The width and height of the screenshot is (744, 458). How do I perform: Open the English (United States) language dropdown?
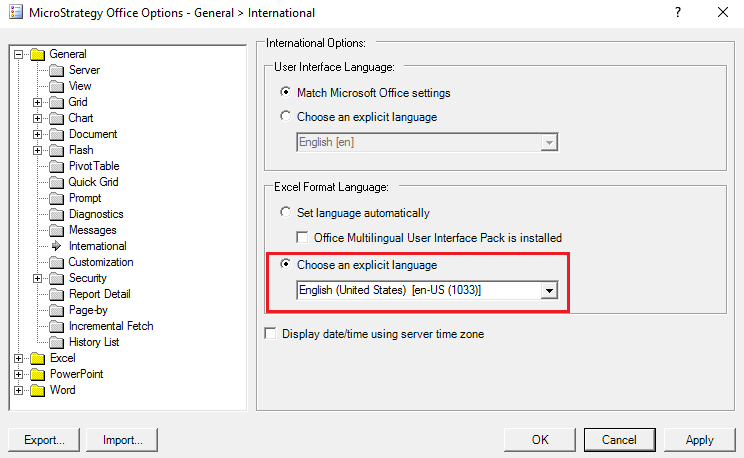(549, 290)
